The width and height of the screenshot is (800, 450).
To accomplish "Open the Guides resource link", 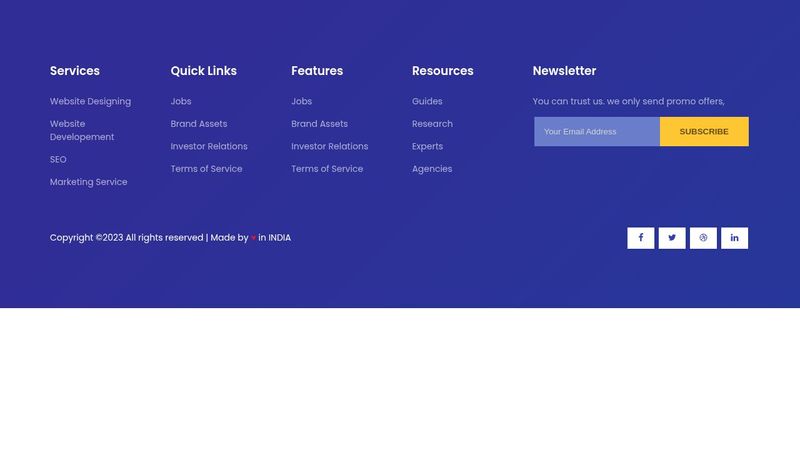I will tap(427, 102).
